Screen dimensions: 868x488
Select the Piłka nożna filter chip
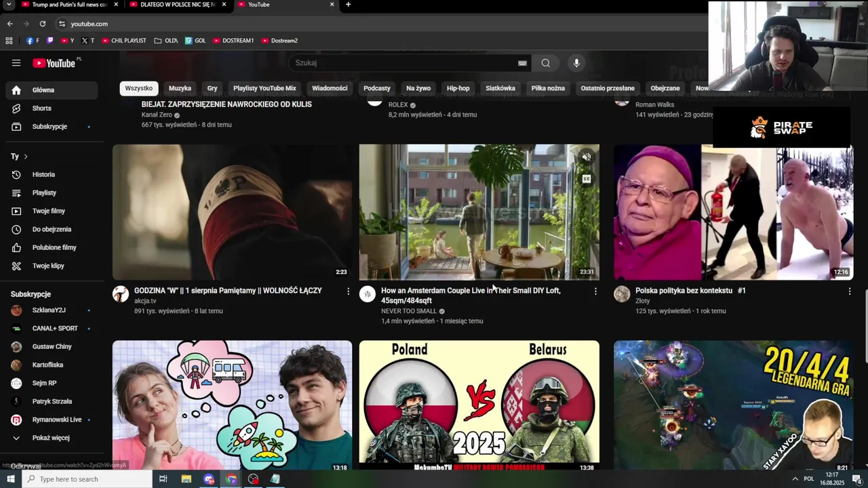pos(548,88)
